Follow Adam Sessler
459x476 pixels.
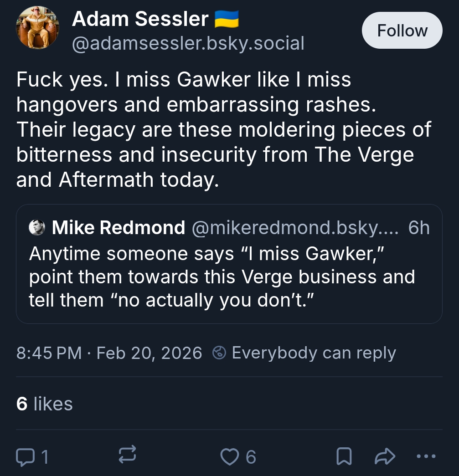tap(402, 31)
